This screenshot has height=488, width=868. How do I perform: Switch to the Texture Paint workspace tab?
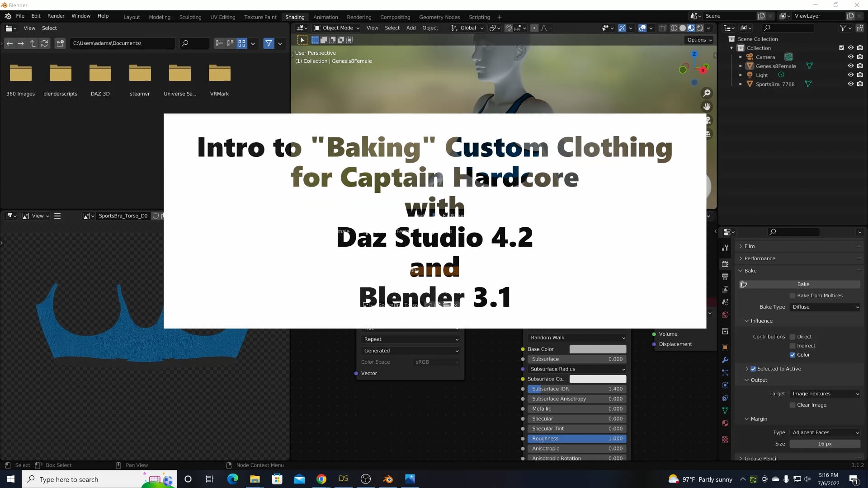[260, 17]
